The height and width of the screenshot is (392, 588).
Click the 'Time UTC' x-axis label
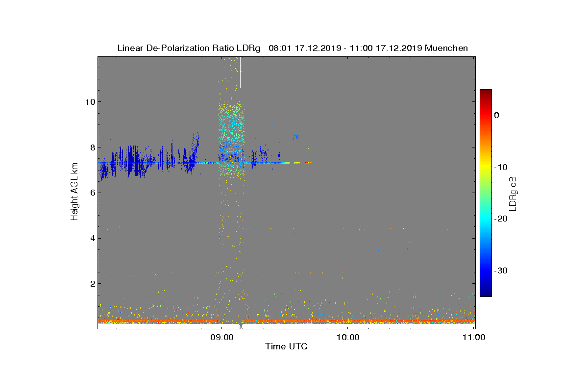coord(286,346)
